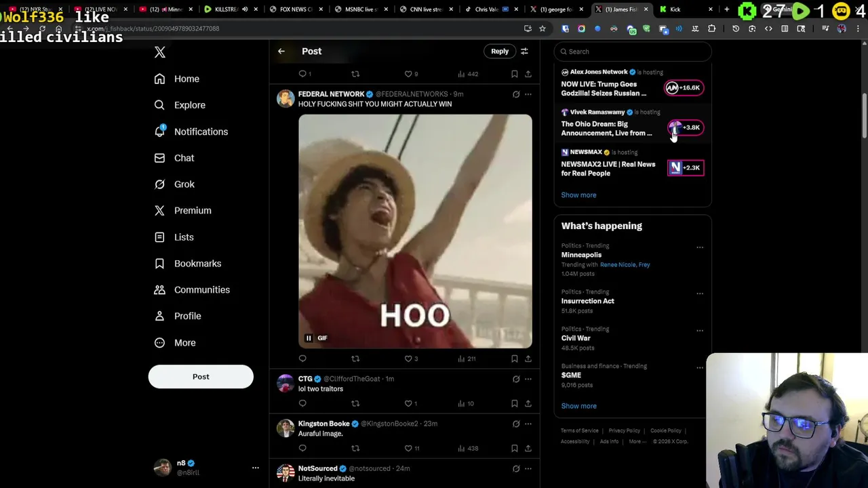Image resolution: width=868 pixels, height=488 pixels.
Task: Bookmark the CTG post
Action: 515,403
